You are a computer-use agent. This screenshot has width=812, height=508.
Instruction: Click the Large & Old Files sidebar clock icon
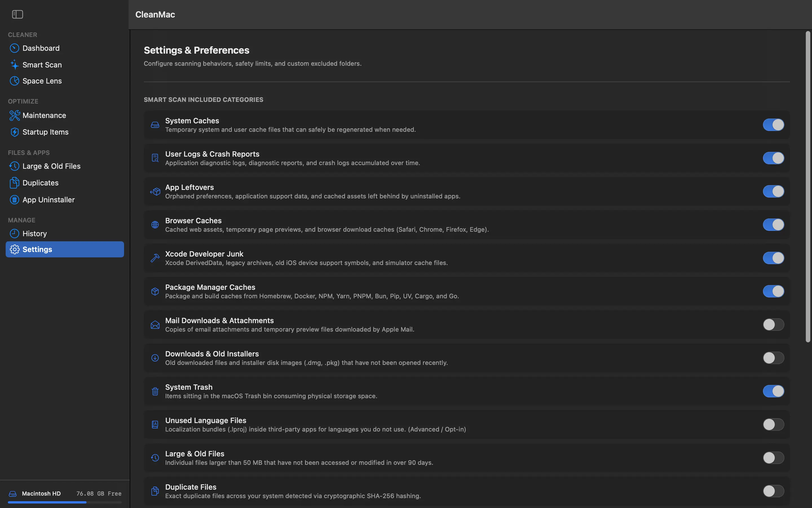(14, 166)
